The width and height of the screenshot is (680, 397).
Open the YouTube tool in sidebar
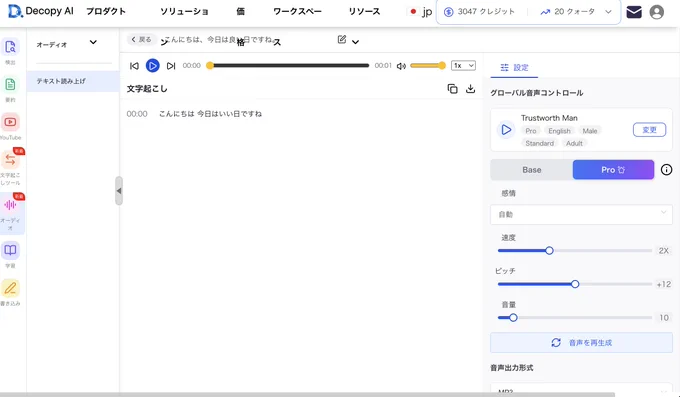pyautogui.click(x=10, y=122)
